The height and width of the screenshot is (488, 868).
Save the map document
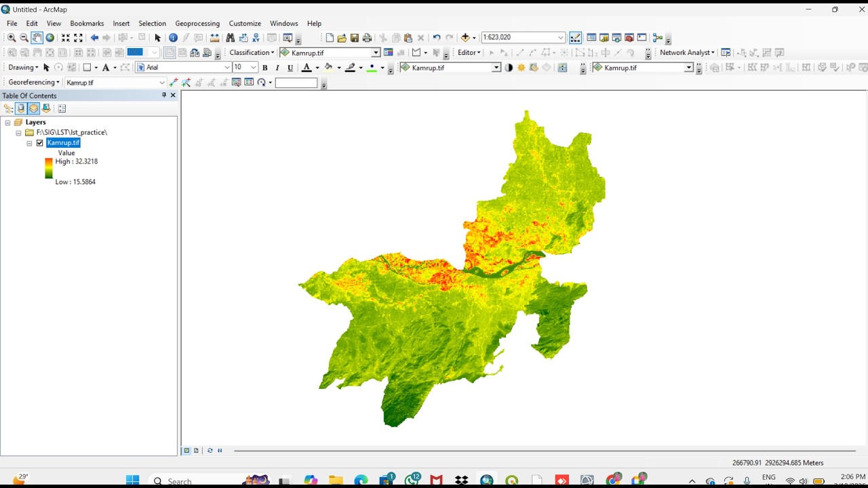click(355, 38)
